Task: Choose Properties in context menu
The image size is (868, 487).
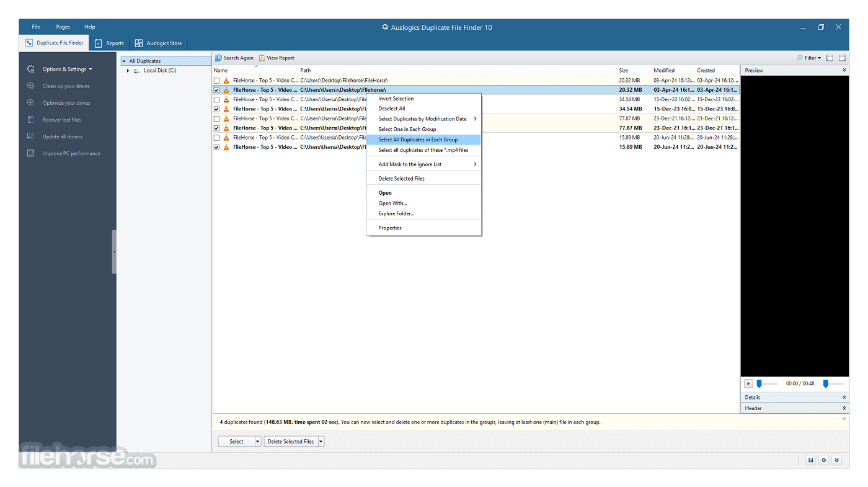Action: (x=424, y=228)
